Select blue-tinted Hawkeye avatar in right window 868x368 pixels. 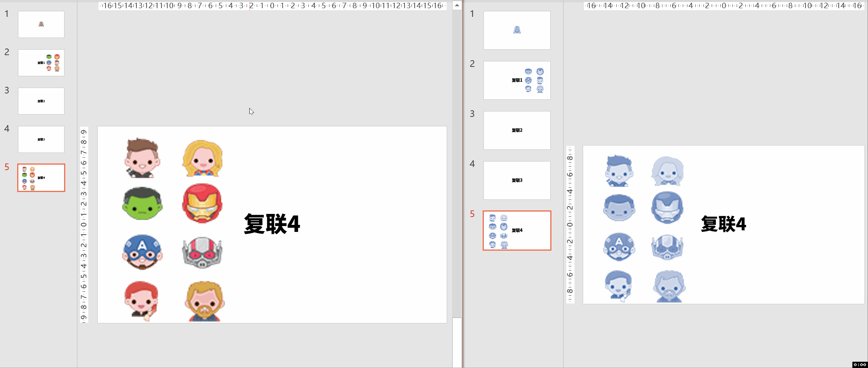(x=619, y=171)
